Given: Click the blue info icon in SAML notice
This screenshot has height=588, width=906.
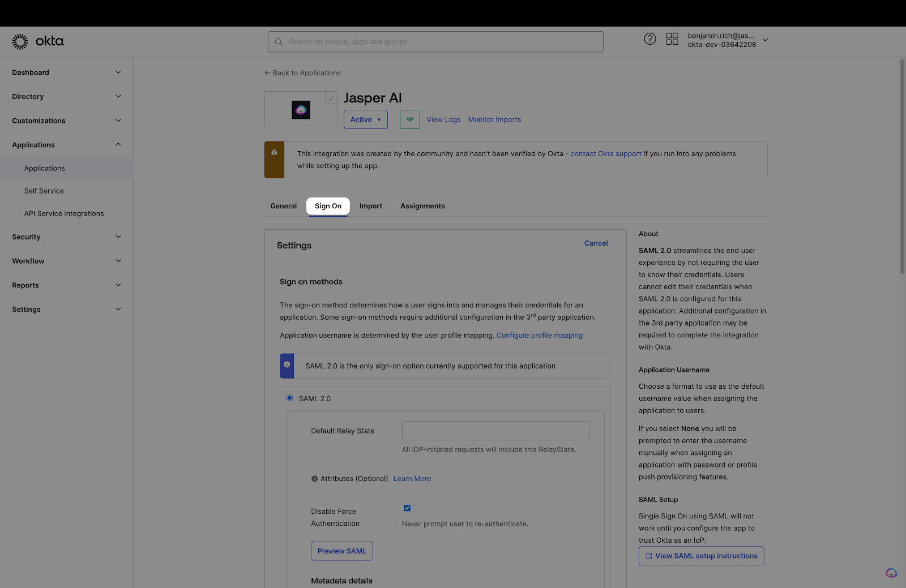Looking at the screenshot, I should point(287,364).
